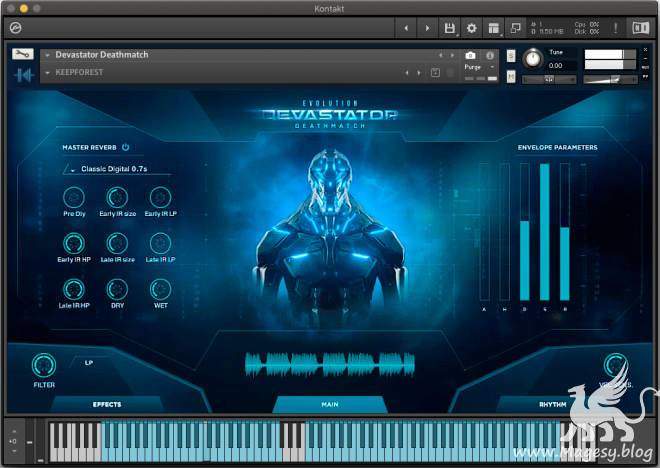Click the Kontakt logo icon
The height and width of the screenshot is (468, 660).
click(x=16, y=28)
